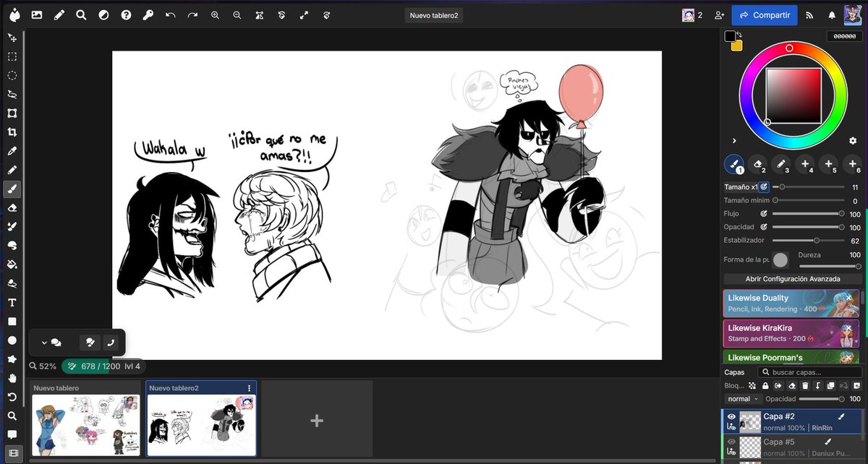The image size is (868, 464).
Task: Expand the color panel chevron
Action: coord(733,140)
